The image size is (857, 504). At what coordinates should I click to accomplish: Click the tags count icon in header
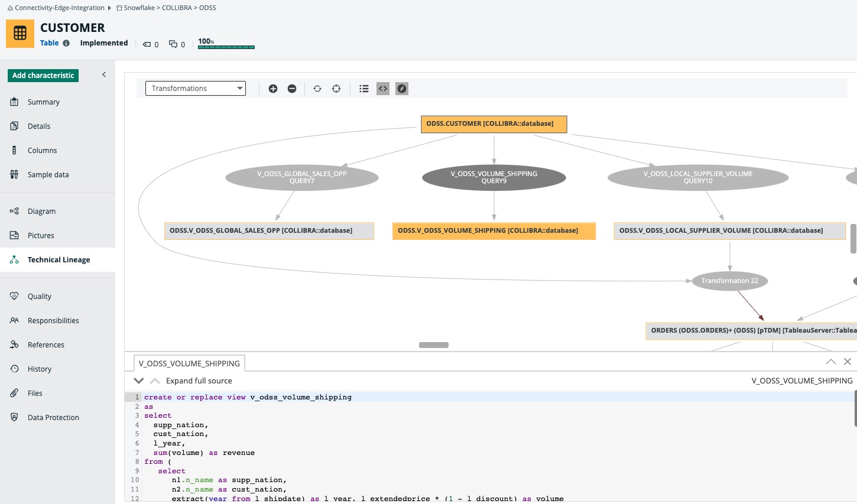(x=147, y=44)
